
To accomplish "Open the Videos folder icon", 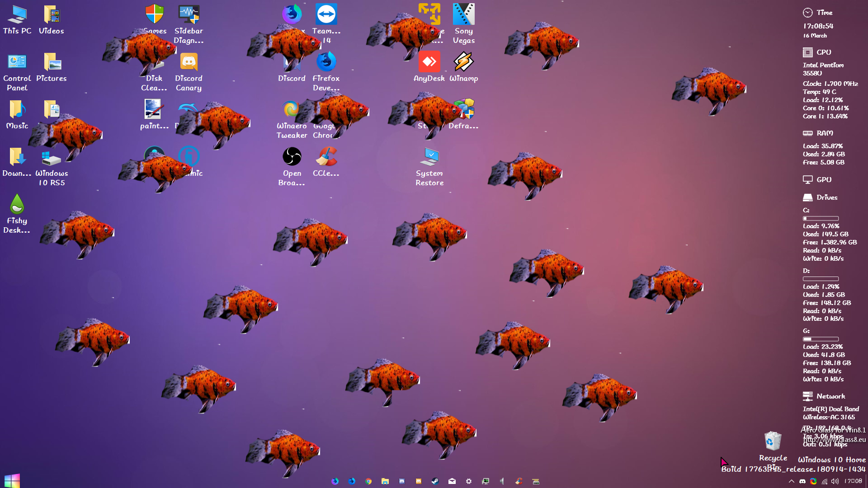I will tap(52, 20).
